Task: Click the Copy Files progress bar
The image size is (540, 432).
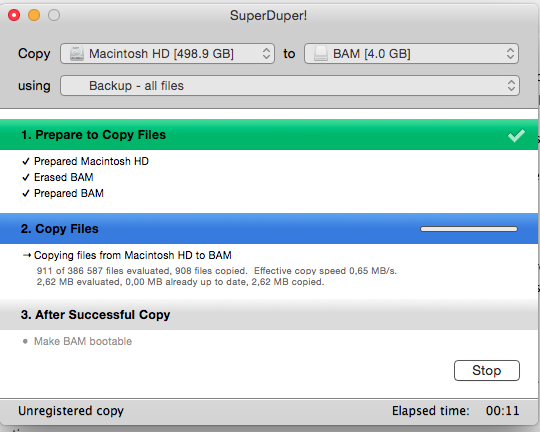Action: tap(469, 229)
